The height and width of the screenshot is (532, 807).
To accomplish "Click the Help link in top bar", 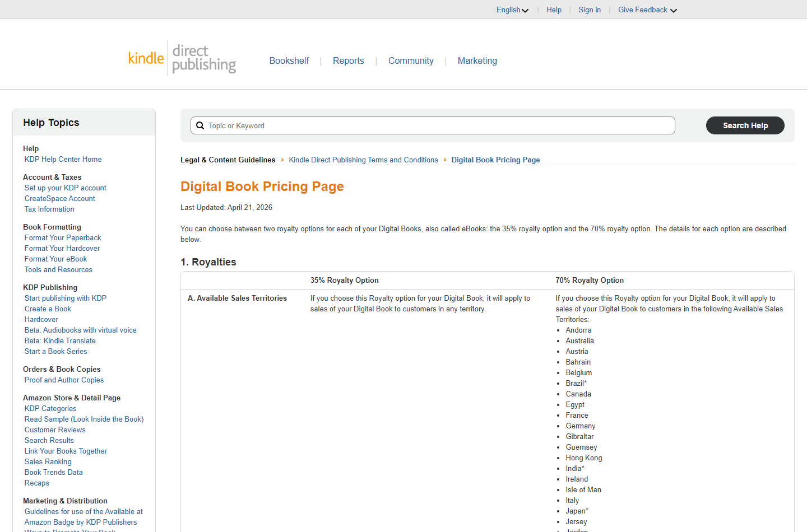I will point(554,10).
